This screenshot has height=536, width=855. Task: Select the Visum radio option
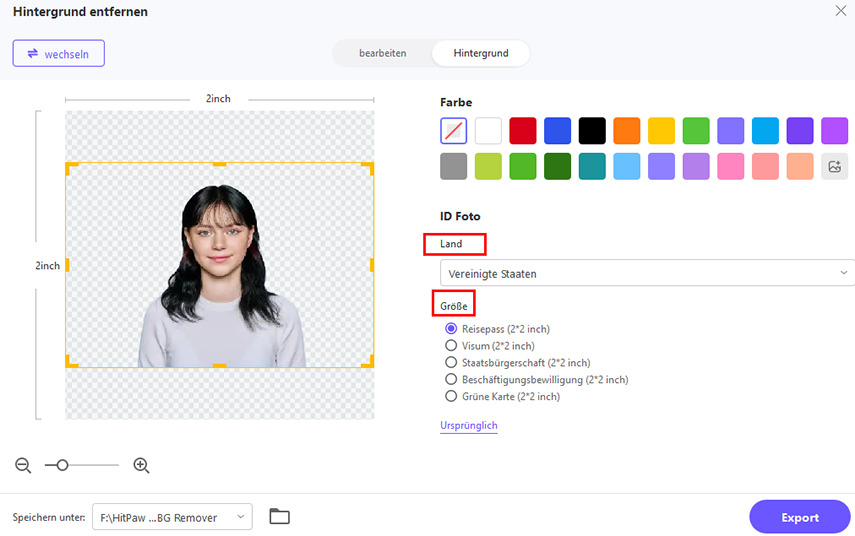pos(450,346)
